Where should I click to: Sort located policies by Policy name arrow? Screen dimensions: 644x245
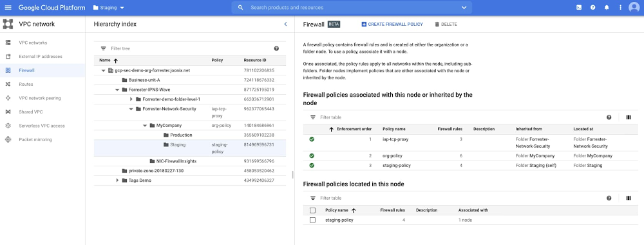[354, 210]
